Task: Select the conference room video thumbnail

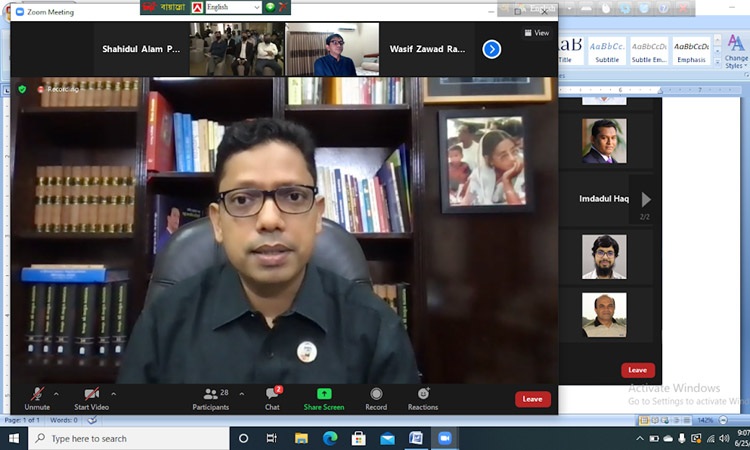Action: pos(237,49)
